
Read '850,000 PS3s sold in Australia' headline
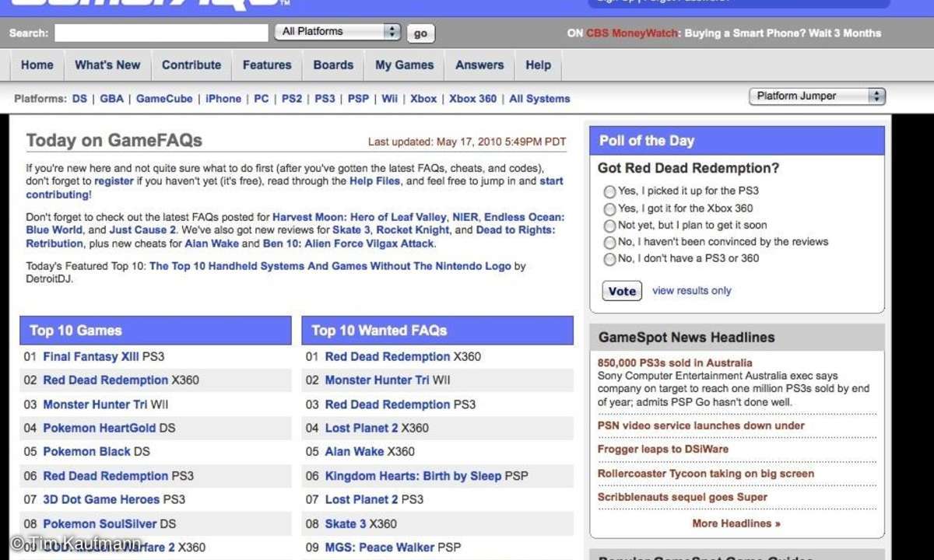[675, 362]
